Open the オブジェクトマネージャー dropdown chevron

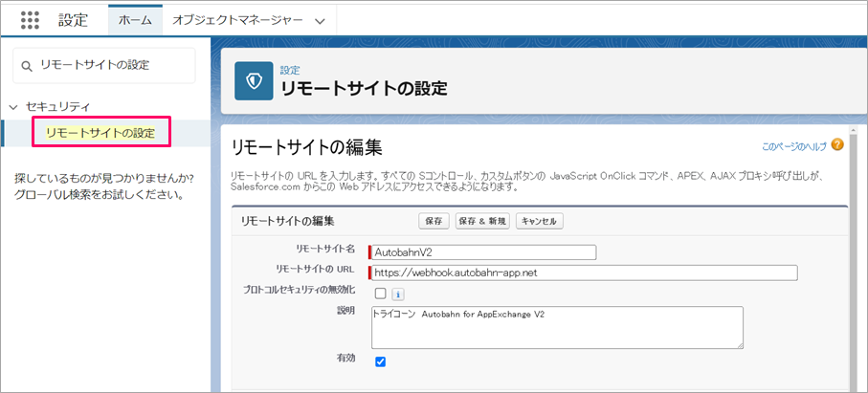(x=320, y=21)
